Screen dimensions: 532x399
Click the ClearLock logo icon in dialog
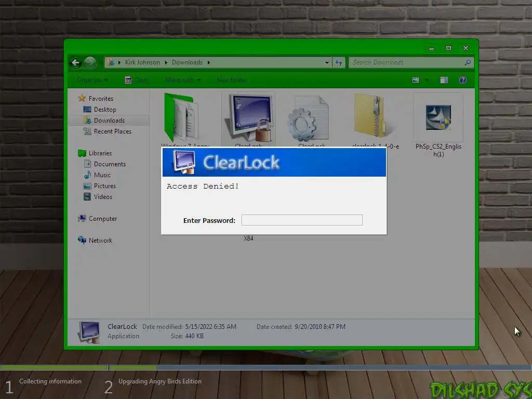(184, 162)
